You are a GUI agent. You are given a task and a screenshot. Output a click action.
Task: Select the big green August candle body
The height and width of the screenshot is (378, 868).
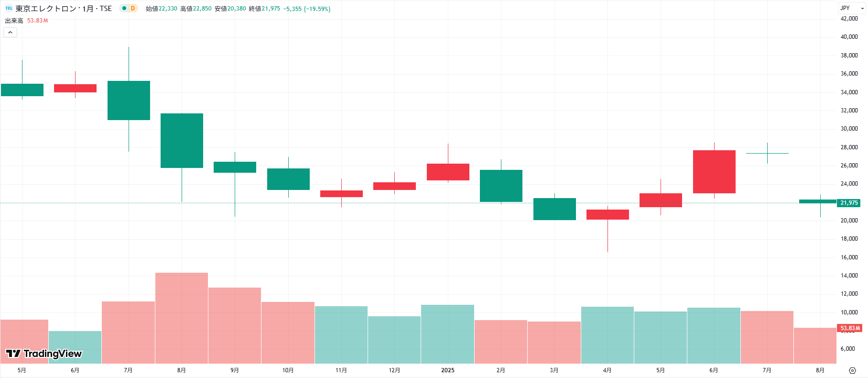coord(182,141)
